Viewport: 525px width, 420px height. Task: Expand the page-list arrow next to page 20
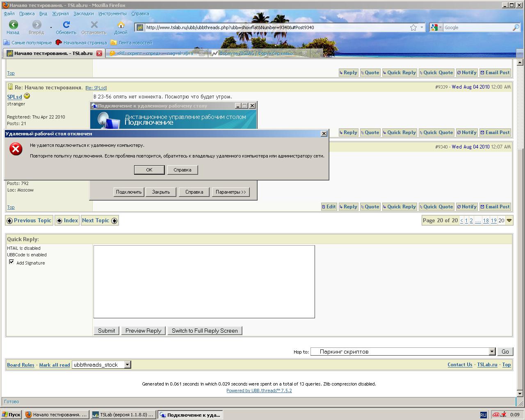click(509, 220)
